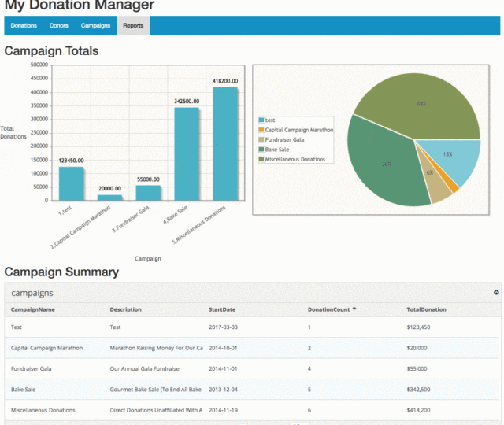Click the Fundraiser Gala legend swatch
The image size is (504, 425).
(x=261, y=139)
